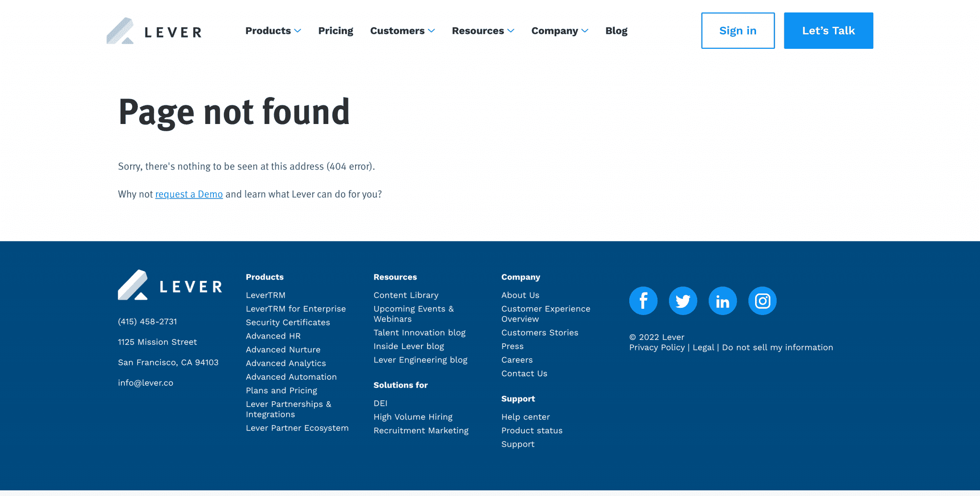980x496 pixels.
Task: Open Advanced Automation link
Action: click(291, 377)
